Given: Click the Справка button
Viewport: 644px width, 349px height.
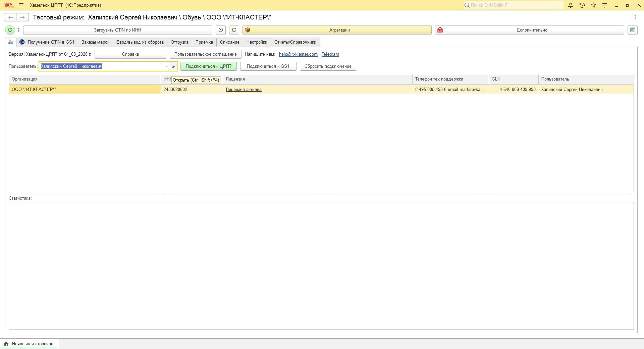Looking at the screenshot, I should tap(130, 54).
